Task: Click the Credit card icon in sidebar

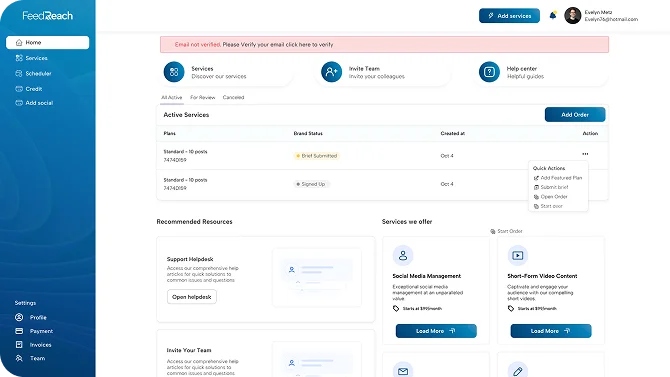Action: pyautogui.click(x=19, y=89)
